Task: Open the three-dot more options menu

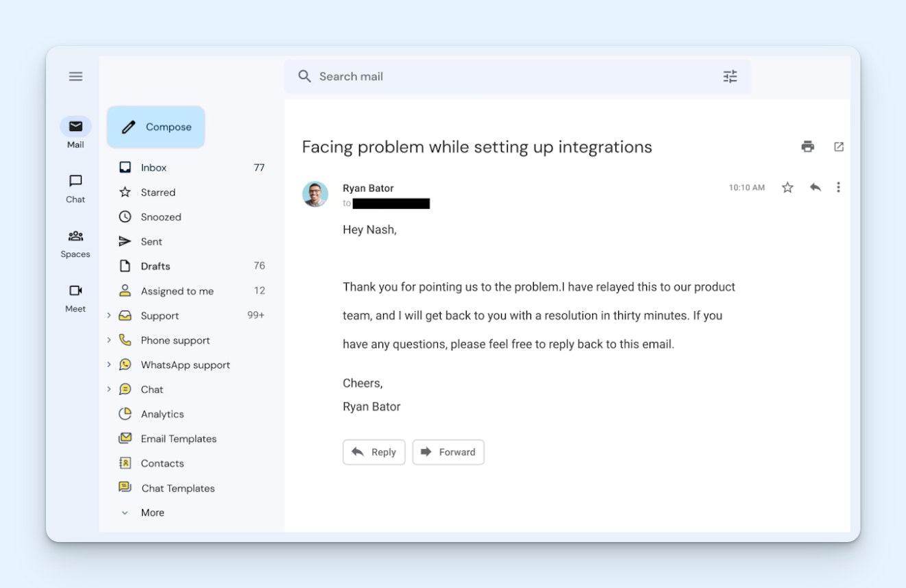Action: pyautogui.click(x=837, y=187)
